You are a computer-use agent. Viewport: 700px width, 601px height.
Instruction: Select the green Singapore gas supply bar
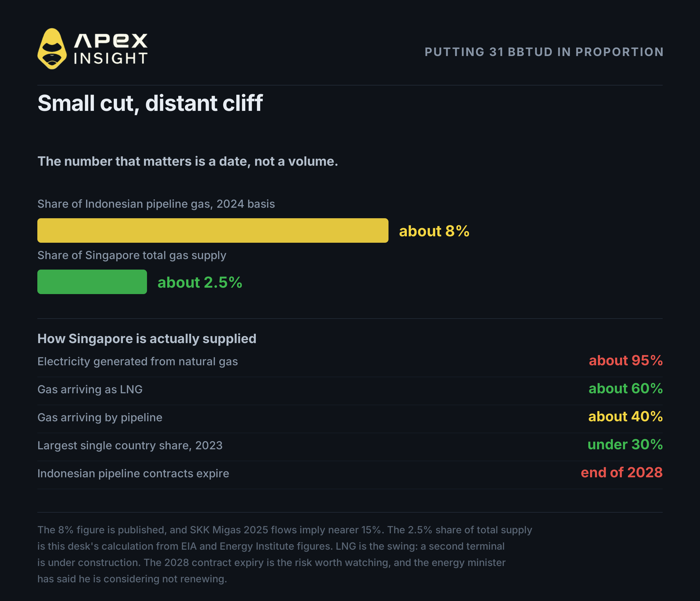tap(92, 282)
